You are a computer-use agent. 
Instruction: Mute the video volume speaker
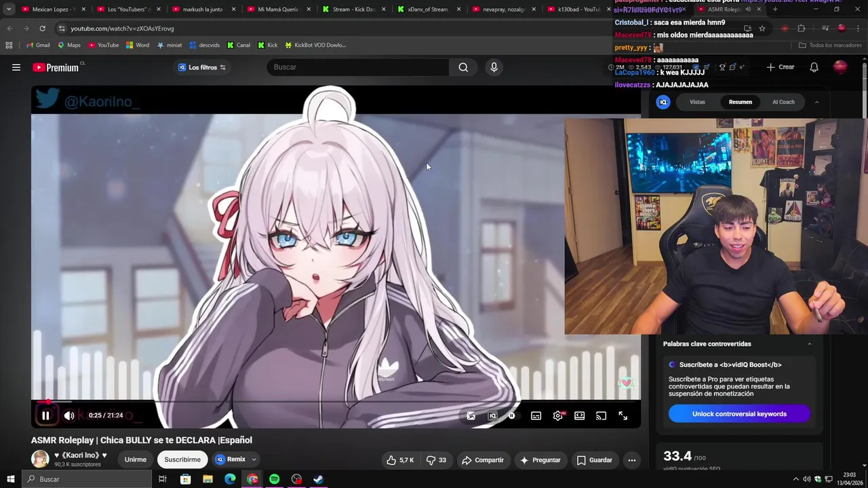point(69,415)
